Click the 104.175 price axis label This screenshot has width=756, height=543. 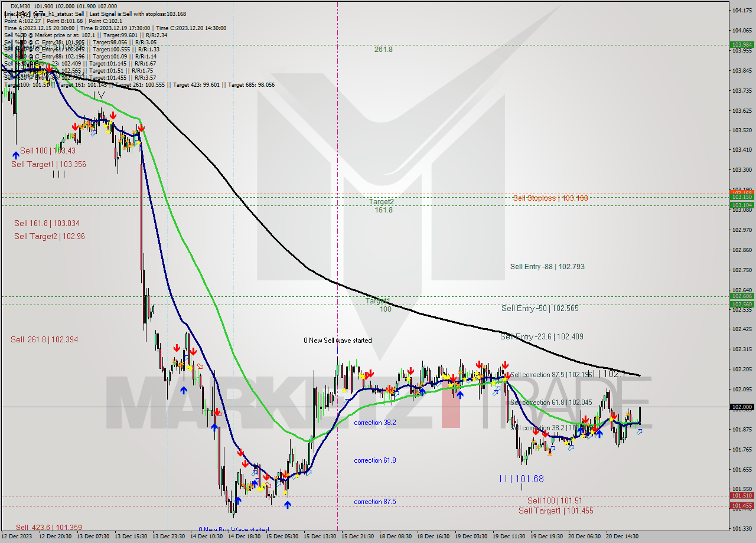(742, 11)
